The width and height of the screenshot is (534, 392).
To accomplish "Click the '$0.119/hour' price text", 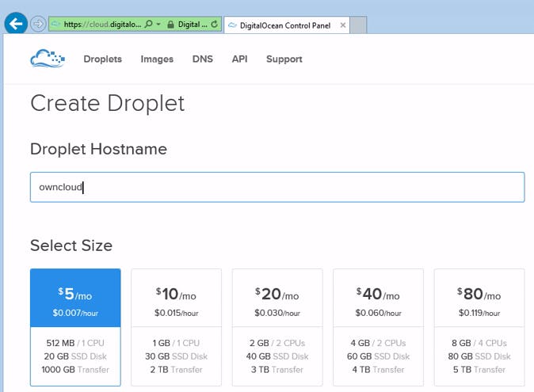I will pyautogui.click(x=479, y=313).
